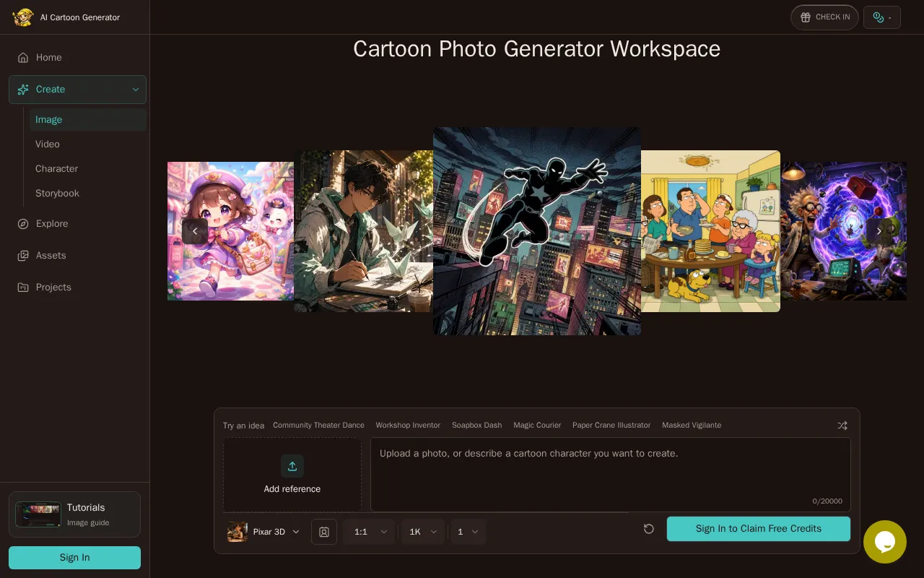Show next carousel image with right arrow
924x578 pixels.
click(879, 231)
